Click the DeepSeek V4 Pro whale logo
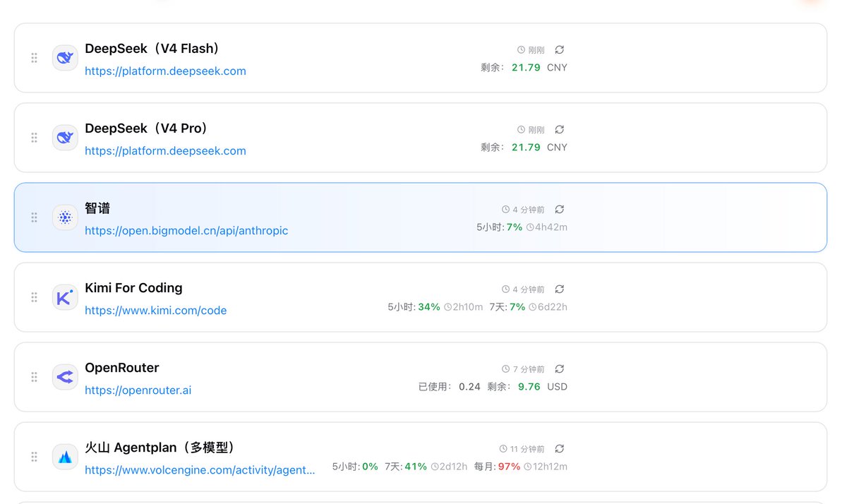The image size is (847, 504). pyautogui.click(x=65, y=138)
